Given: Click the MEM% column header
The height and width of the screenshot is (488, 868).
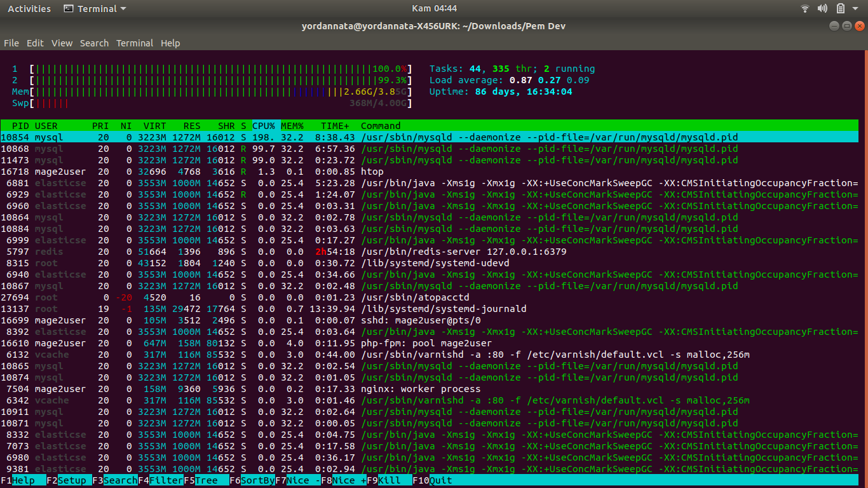Looking at the screenshot, I should point(292,126).
